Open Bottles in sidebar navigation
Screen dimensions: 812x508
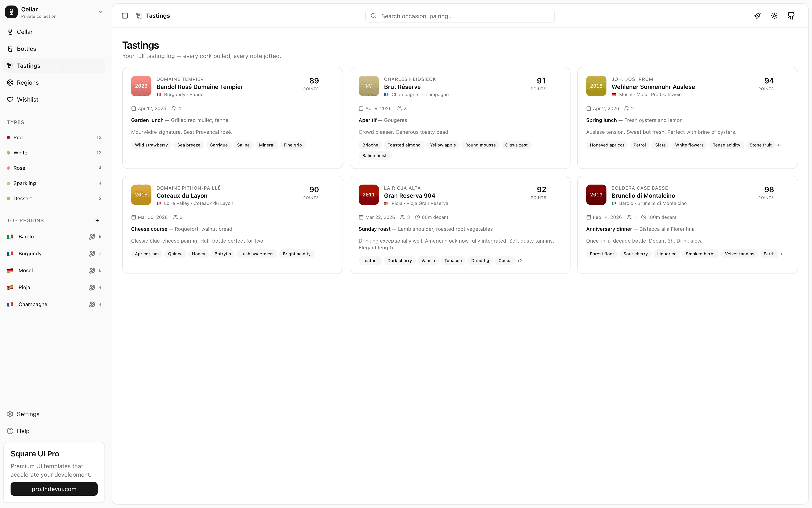[x=54, y=49]
